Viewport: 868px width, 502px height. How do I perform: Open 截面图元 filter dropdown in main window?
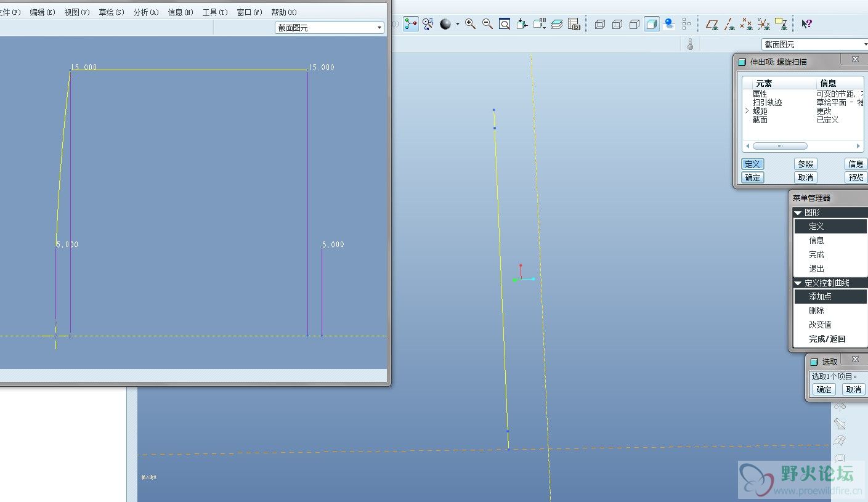(x=814, y=44)
